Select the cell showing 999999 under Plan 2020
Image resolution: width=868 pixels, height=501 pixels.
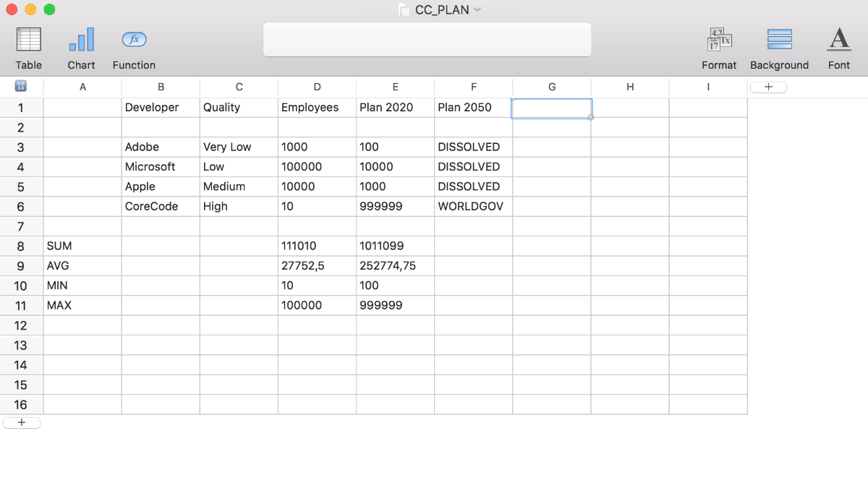tap(395, 206)
